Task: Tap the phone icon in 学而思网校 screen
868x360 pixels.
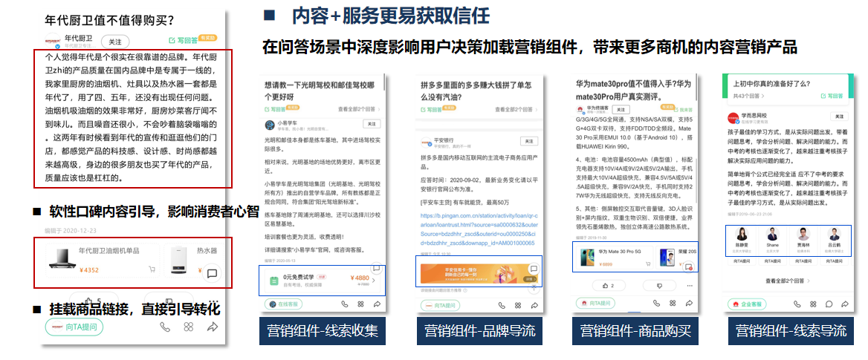Action: pyautogui.click(x=797, y=304)
